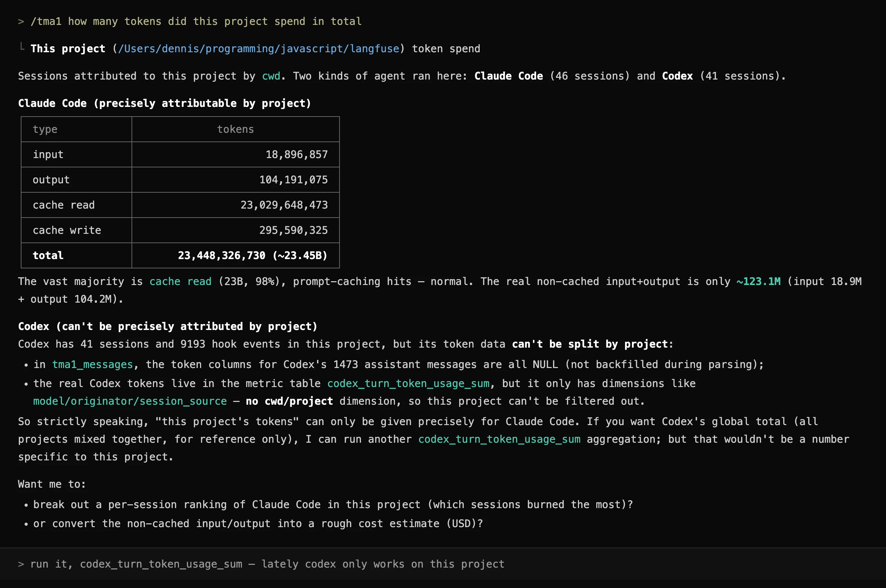Screen dimensions: 886x588
Task: Select the 'output' row label
Action: pyautogui.click(x=51, y=180)
